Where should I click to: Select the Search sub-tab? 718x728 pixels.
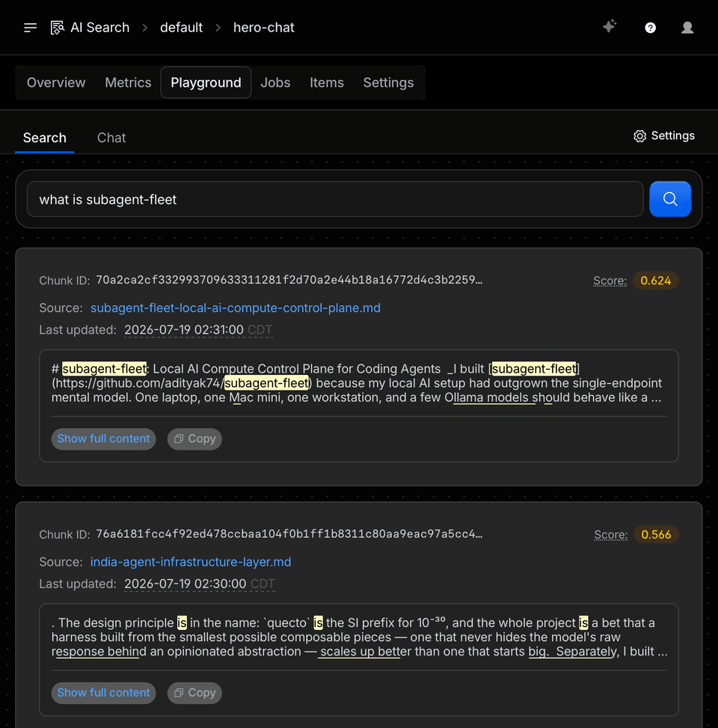(x=45, y=138)
